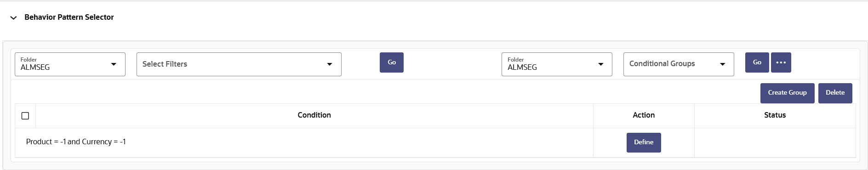The width and height of the screenshot is (868, 170).
Task: Click Define for the Product and Currency condition
Action: pos(644,142)
